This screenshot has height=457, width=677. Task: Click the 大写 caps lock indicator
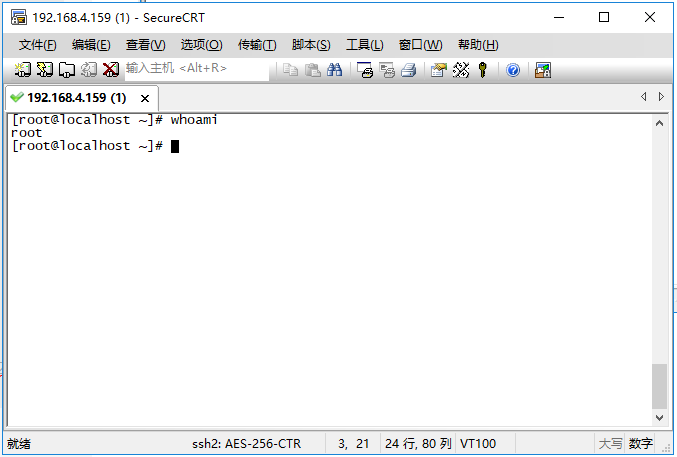pyautogui.click(x=611, y=444)
